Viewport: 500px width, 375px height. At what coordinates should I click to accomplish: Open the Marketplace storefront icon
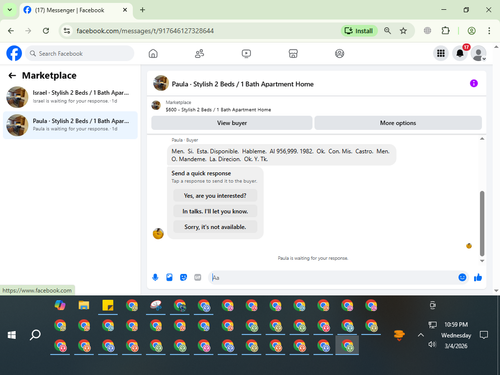[x=293, y=53]
